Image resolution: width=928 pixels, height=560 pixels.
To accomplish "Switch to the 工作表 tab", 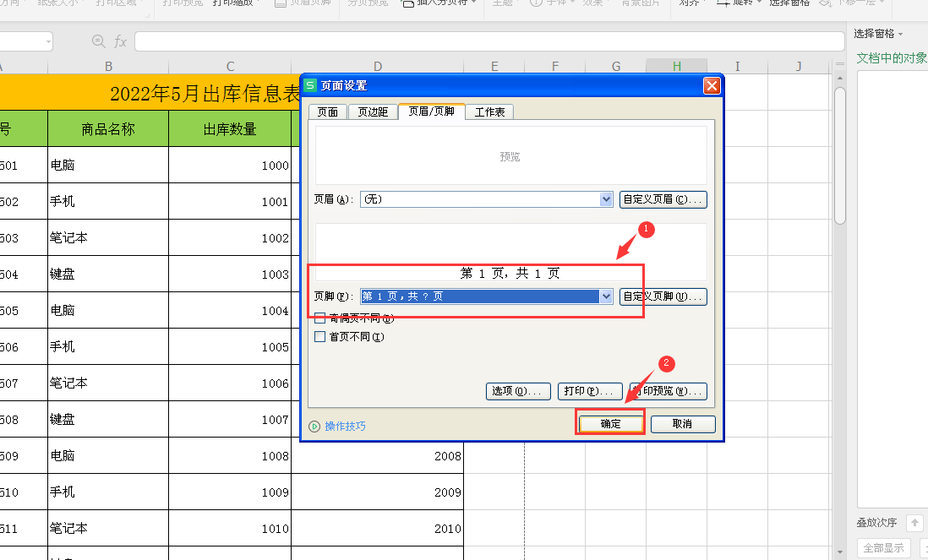I will tap(489, 111).
